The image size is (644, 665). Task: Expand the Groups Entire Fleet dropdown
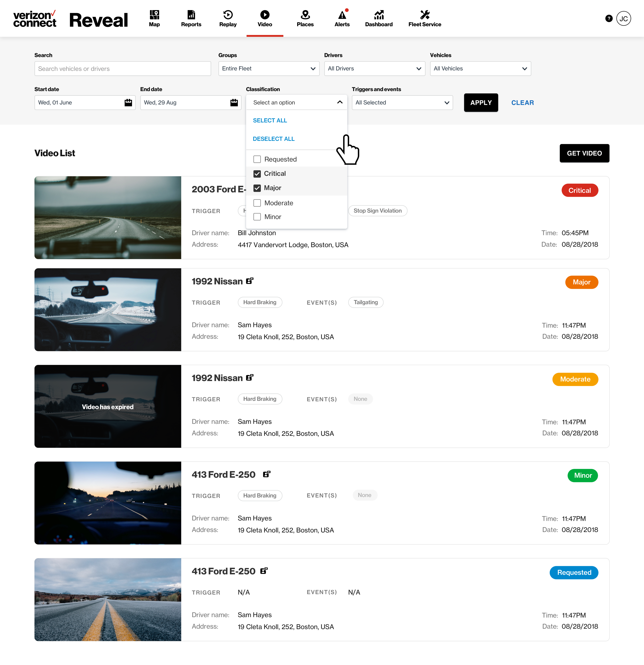(x=269, y=69)
